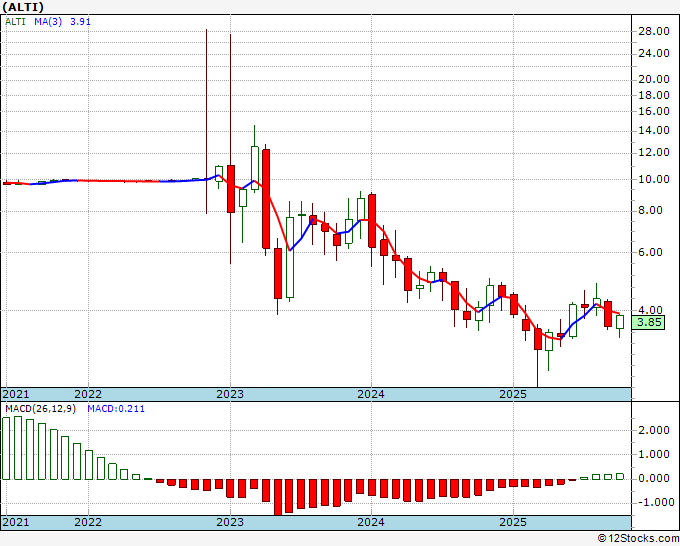This screenshot has width=680, height=546.
Task: Click the (ALTI) ticker title
Action: click(23, 7)
